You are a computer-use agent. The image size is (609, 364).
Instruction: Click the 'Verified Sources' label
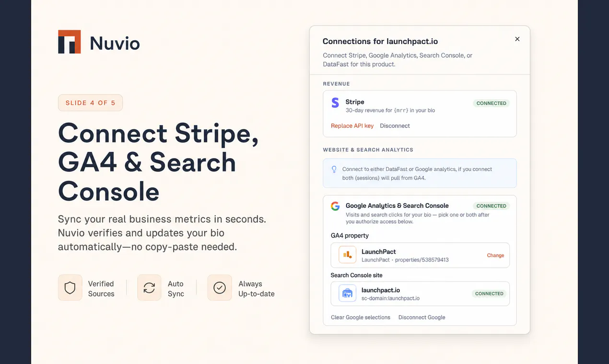[101, 289]
